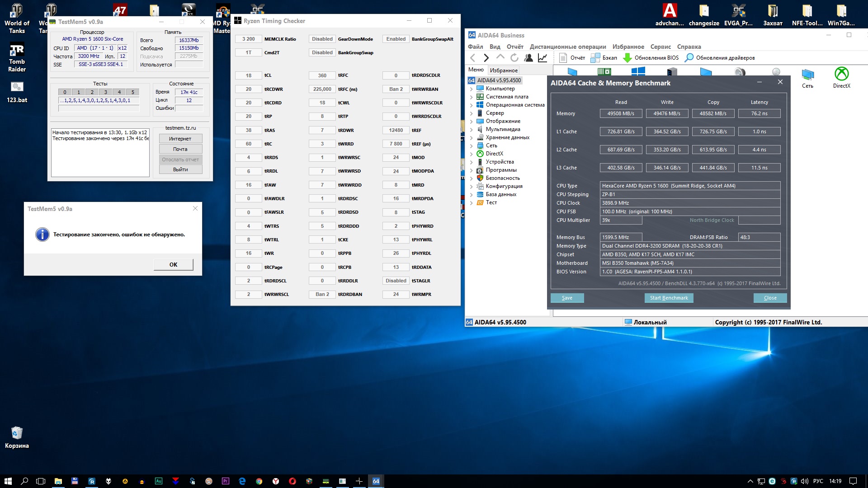Viewport: 868px width, 488px height.
Task: Click the forward navigation arrow in AIDA64
Action: [486, 58]
